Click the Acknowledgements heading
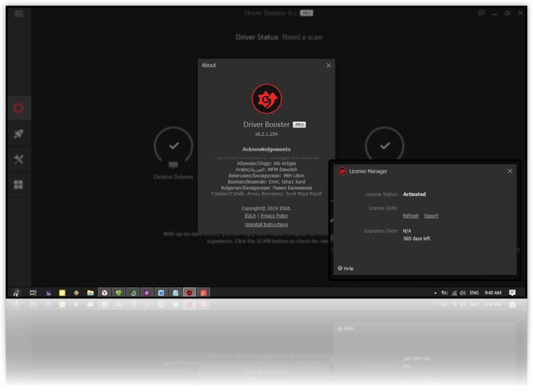 (x=266, y=149)
